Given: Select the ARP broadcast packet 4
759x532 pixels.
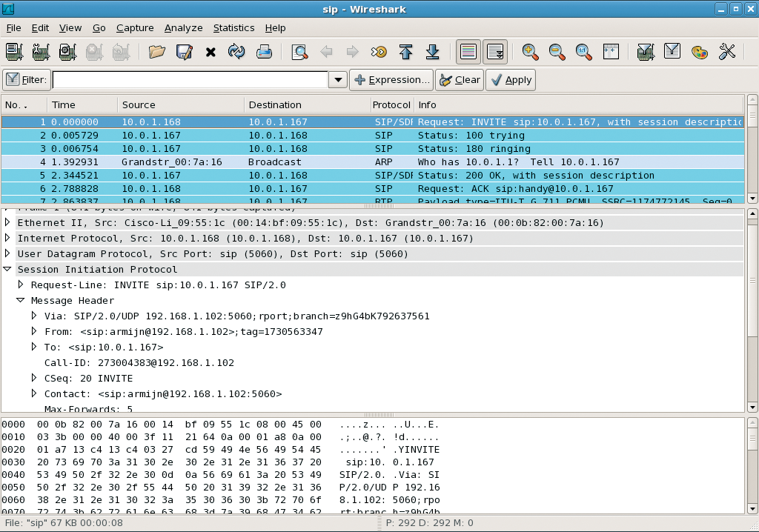Looking at the screenshot, I should [372, 162].
